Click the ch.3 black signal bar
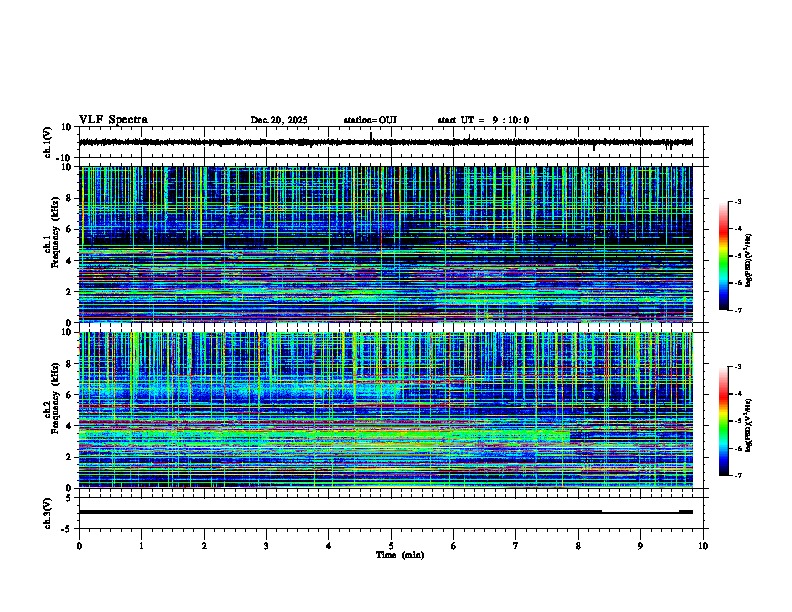The width and height of the screenshot is (792, 612). [x=385, y=512]
